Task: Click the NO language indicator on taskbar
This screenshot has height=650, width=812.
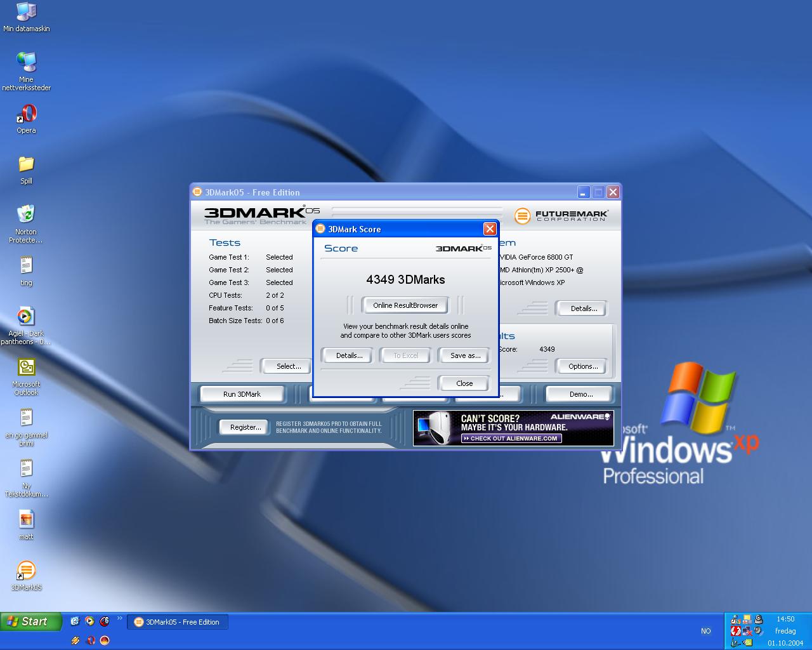Action: point(706,631)
